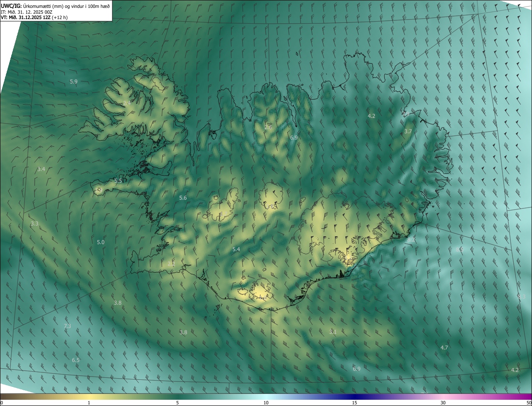Image resolution: width=532 pixels, height=406 pixels.
Task: Click the 5.9 value on the map
Action: coord(74,82)
